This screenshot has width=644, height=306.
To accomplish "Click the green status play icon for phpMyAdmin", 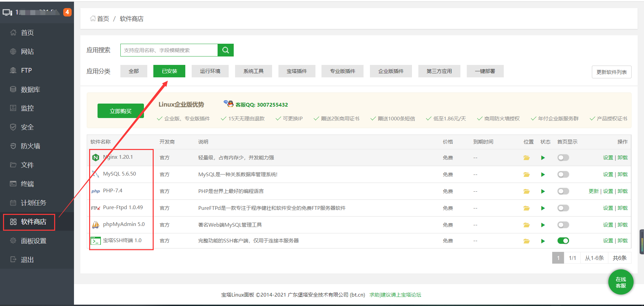I will [x=543, y=225].
